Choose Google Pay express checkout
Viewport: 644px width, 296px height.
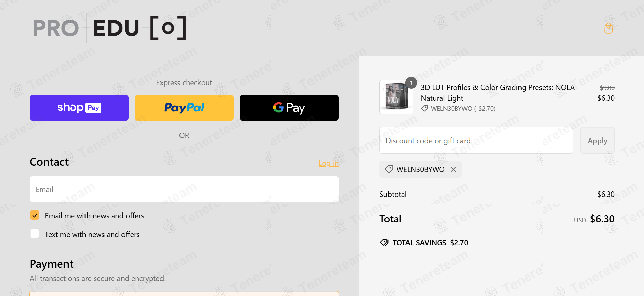click(x=289, y=108)
